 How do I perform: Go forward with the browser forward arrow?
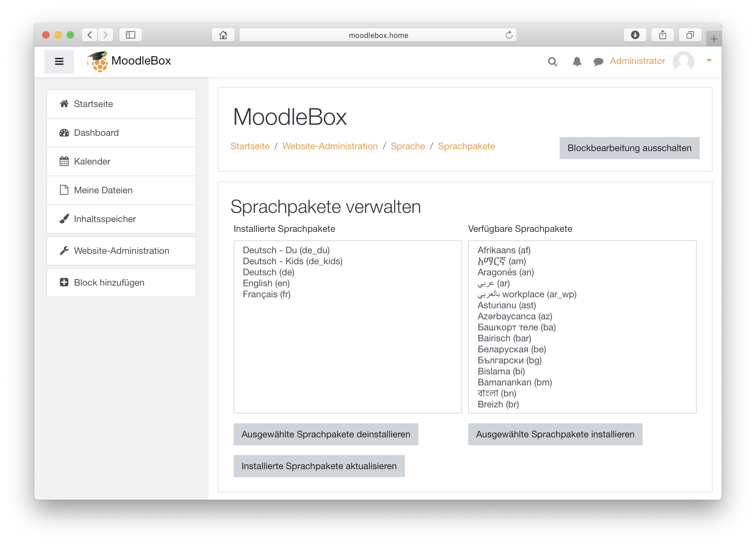105,35
